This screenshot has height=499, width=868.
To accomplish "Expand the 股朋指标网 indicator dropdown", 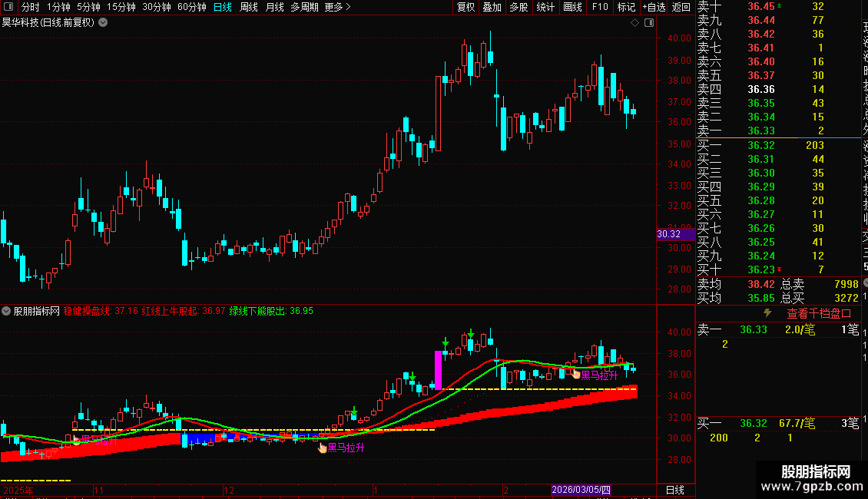I will [x=6, y=311].
